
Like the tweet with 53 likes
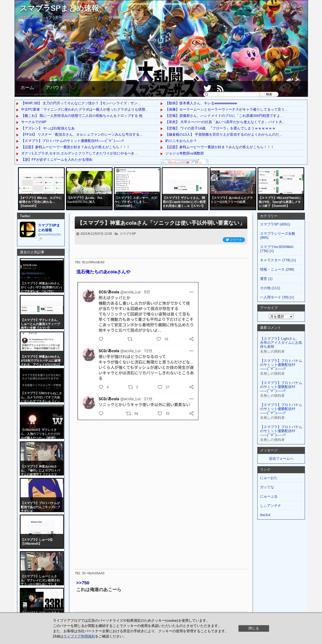coord(160,413)
